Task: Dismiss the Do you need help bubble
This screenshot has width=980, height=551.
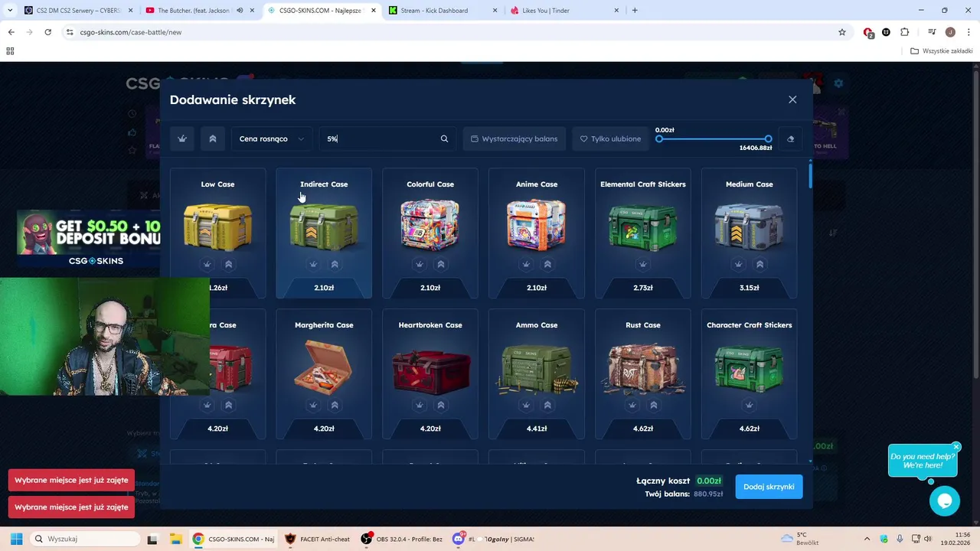Action: pos(956,446)
